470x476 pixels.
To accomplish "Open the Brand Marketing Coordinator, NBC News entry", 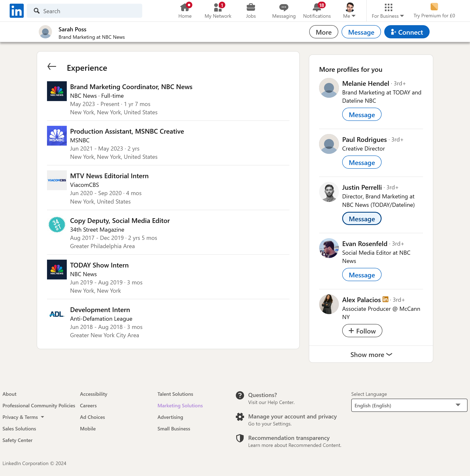I will (131, 87).
